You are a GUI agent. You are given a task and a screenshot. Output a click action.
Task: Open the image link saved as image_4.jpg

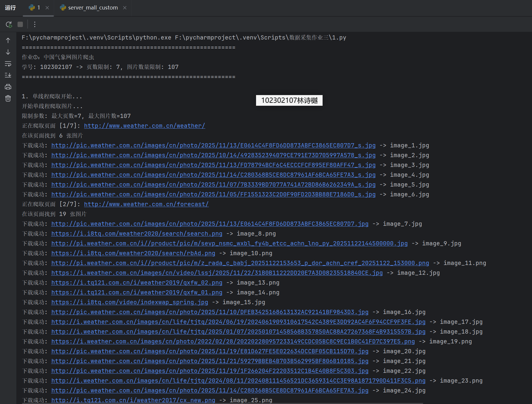tap(213, 175)
